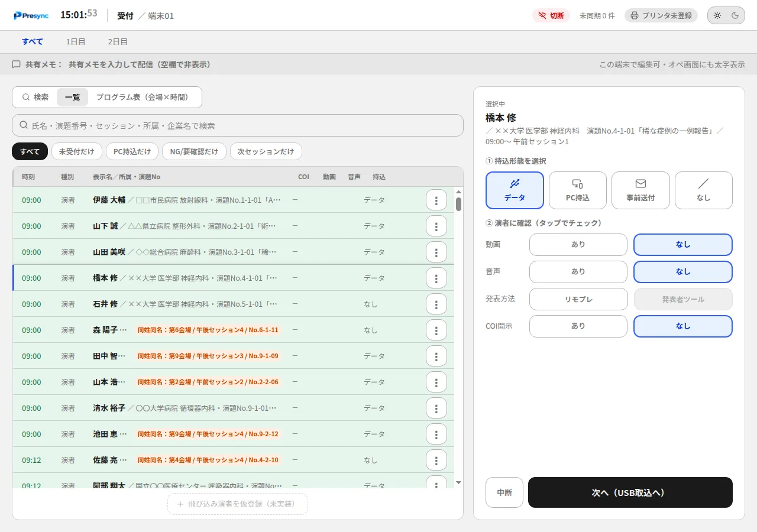
Task: Switch to 1日目 tab
Action: click(x=76, y=41)
